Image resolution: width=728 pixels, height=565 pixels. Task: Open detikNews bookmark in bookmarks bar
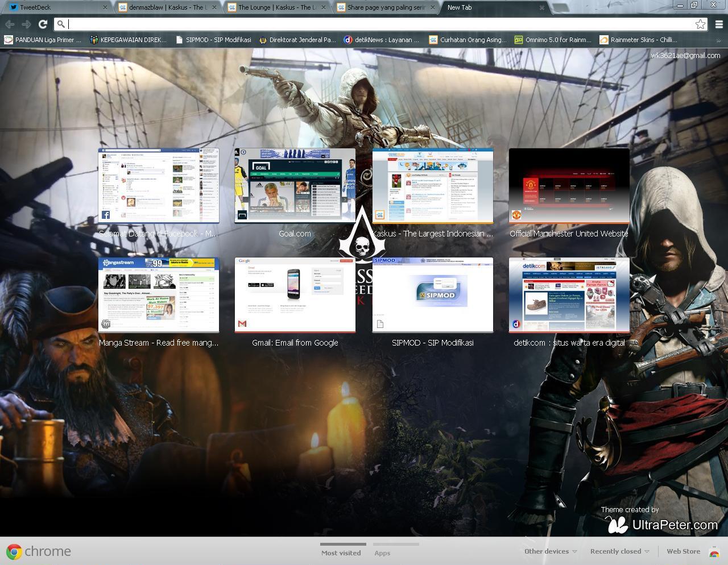click(381, 40)
